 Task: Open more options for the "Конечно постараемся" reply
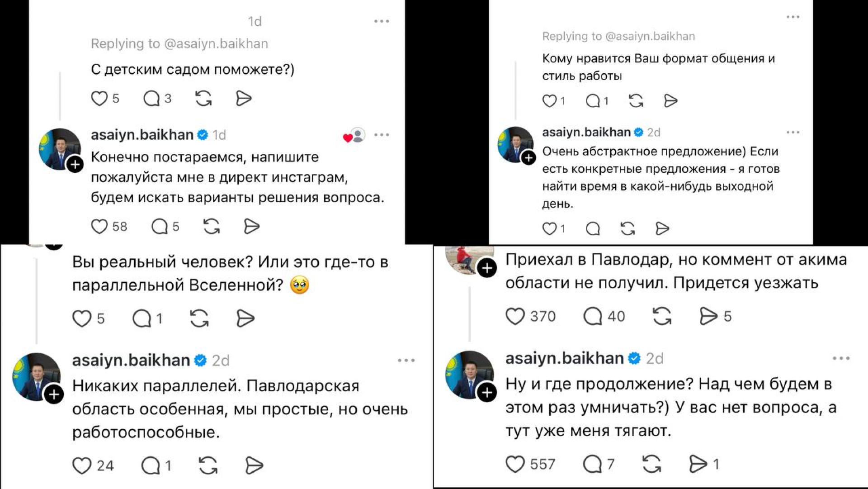(382, 135)
